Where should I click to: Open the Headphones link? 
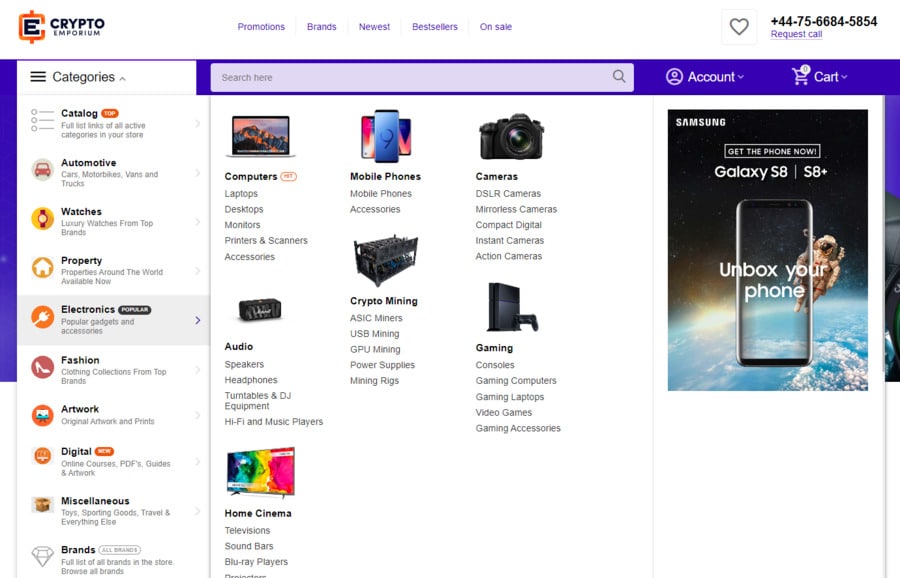(251, 380)
